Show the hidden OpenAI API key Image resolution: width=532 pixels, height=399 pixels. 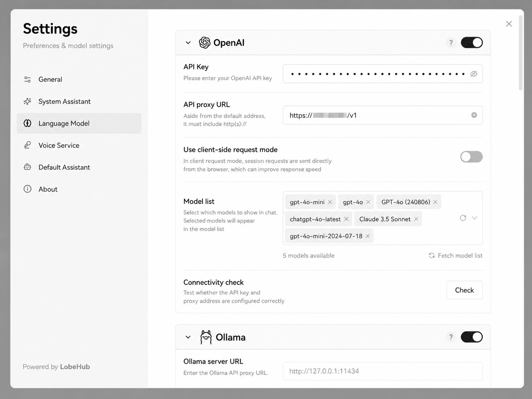tap(474, 74)
